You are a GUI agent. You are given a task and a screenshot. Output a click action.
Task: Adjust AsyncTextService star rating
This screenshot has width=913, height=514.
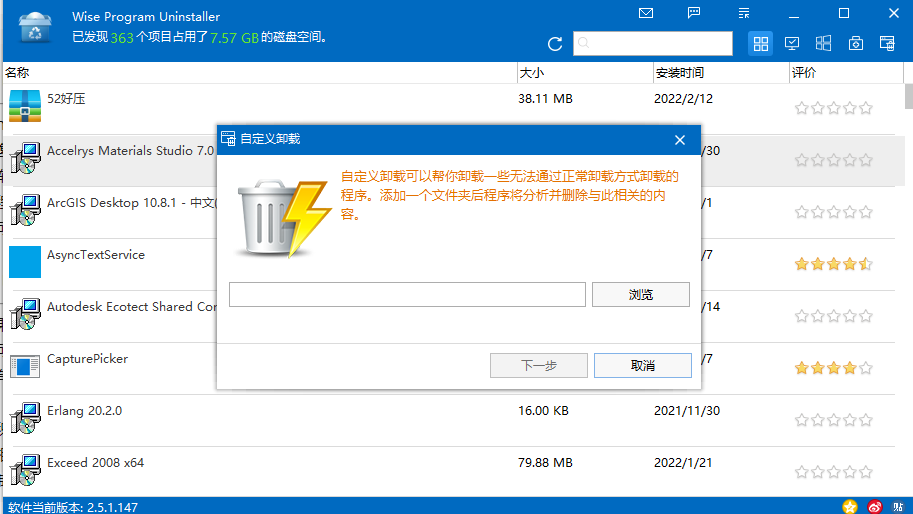coord(834,264)
